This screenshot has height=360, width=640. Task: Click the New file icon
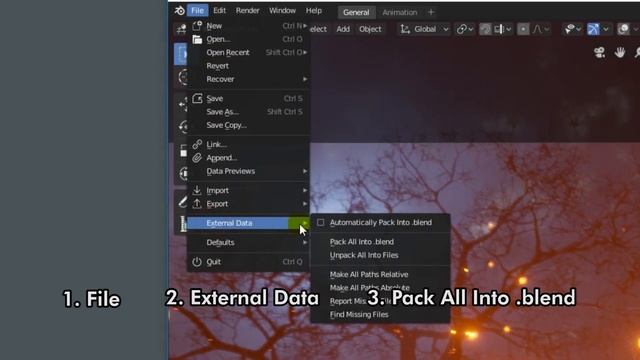[197, 25]
